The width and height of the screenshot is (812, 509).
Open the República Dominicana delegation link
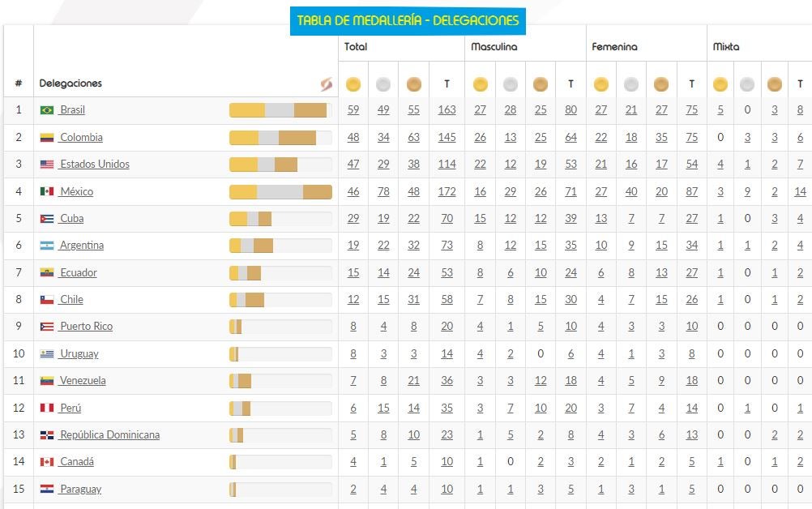[109, 435]
